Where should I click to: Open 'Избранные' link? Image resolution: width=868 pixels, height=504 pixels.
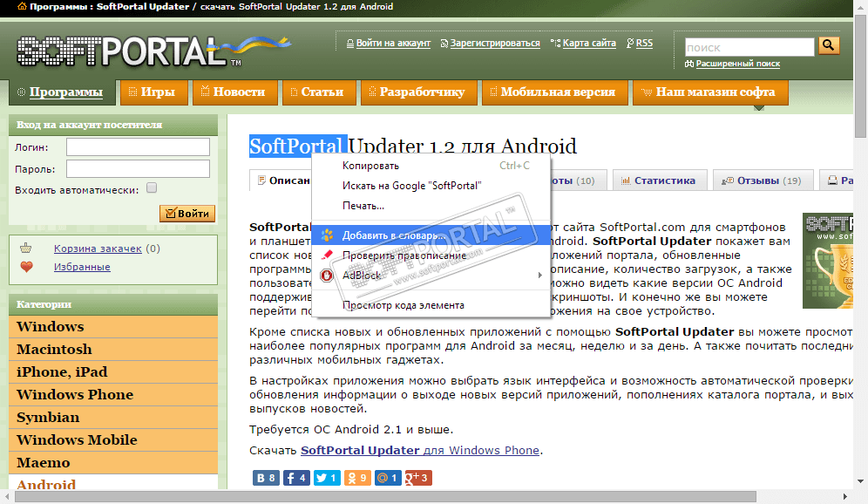[82, 267]
